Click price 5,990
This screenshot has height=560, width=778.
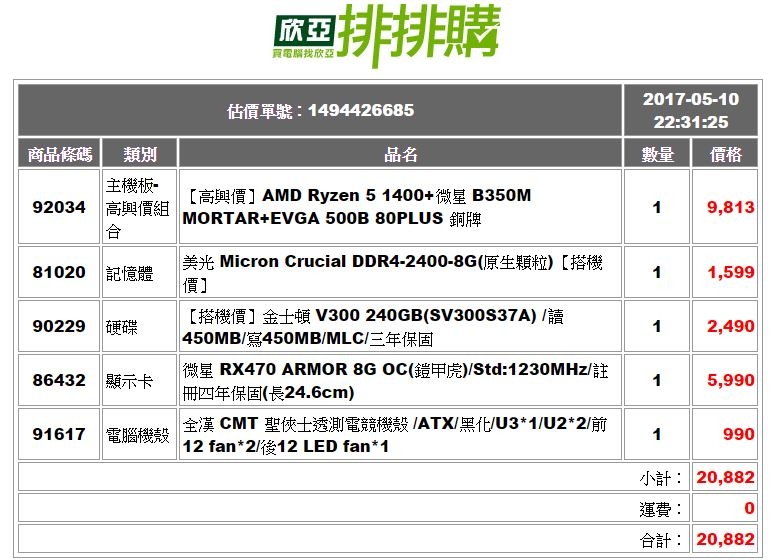coord(730,380)
